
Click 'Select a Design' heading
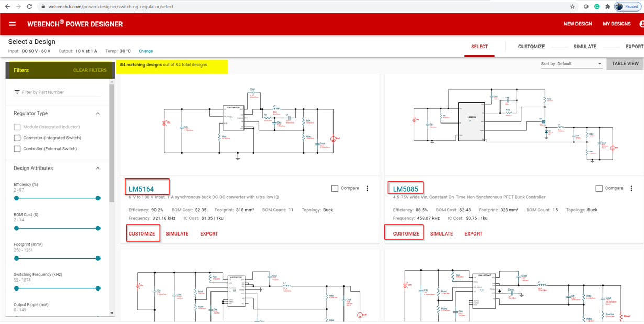tap(31, 42)
